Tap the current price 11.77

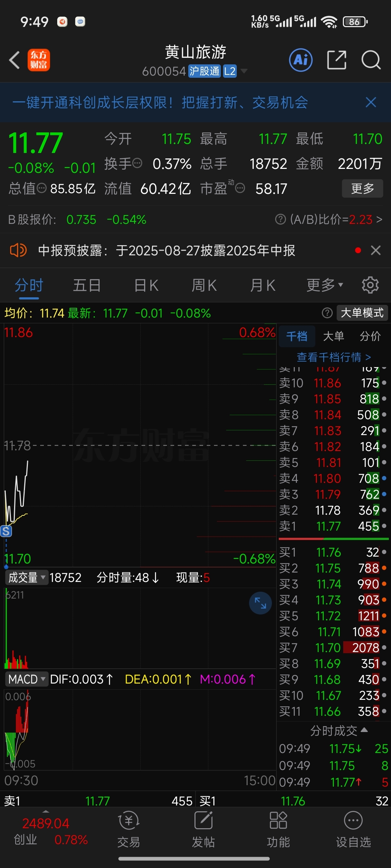35,143
